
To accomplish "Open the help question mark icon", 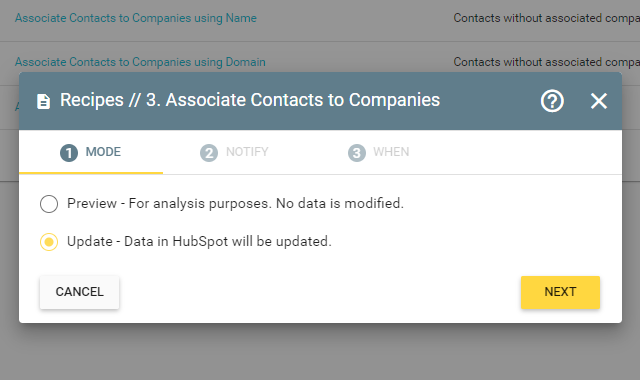I will pos(552,101).
